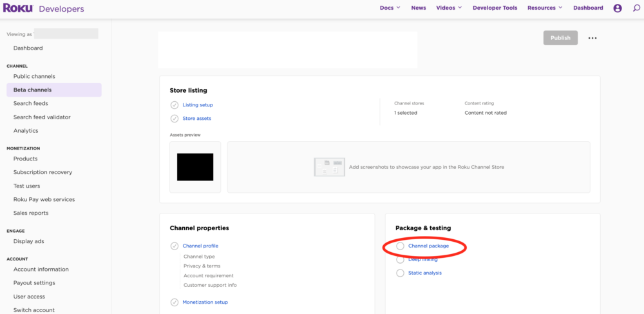Expand the Videos dropdown menu

(449, 8)
